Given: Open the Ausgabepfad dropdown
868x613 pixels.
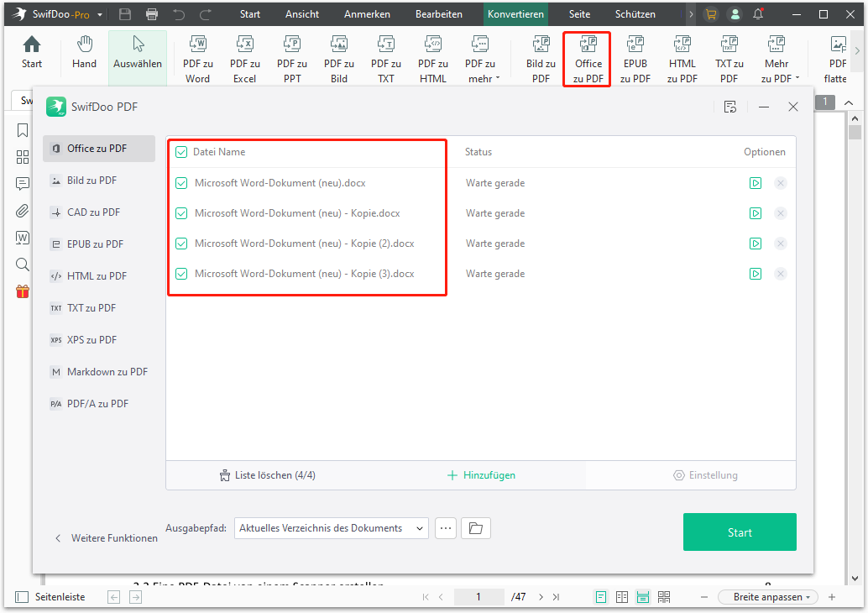Looking at the screenshot, I should coord(332,528).
